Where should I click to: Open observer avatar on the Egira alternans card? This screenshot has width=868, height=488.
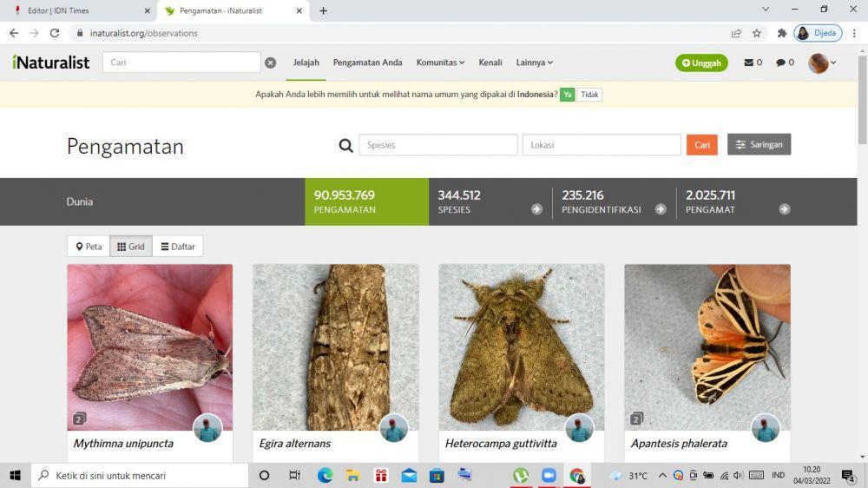[x=393, y=427]
